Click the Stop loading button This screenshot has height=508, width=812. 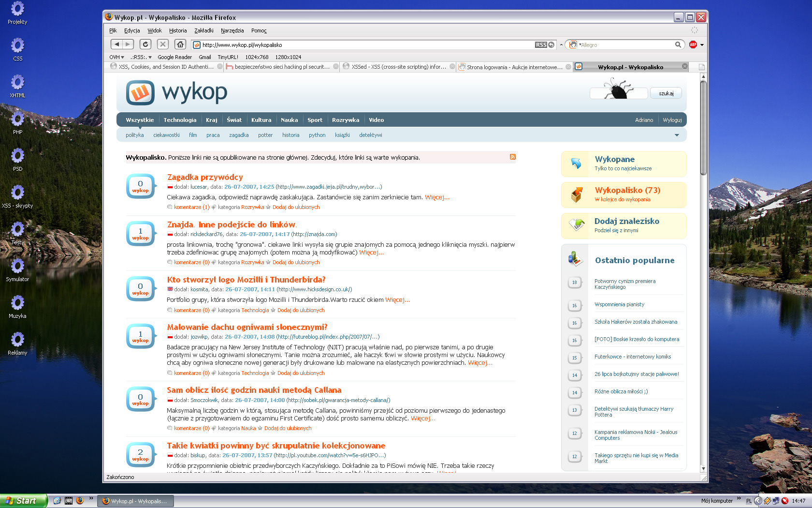163,45
